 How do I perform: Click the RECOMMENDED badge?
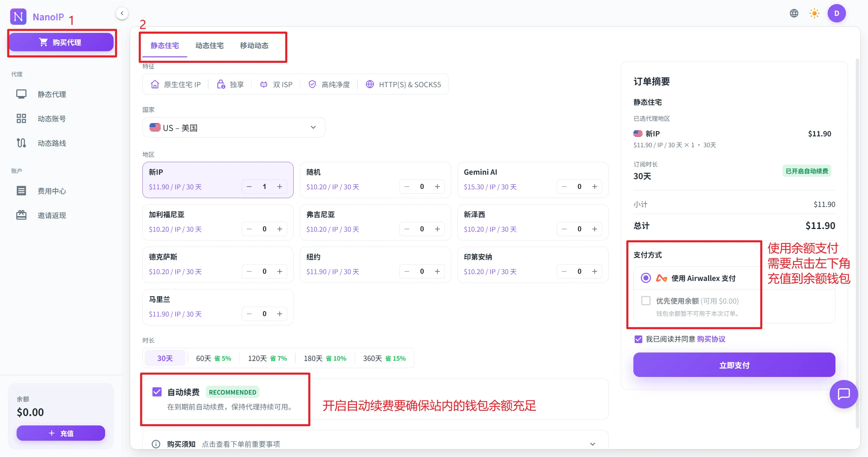233,392
